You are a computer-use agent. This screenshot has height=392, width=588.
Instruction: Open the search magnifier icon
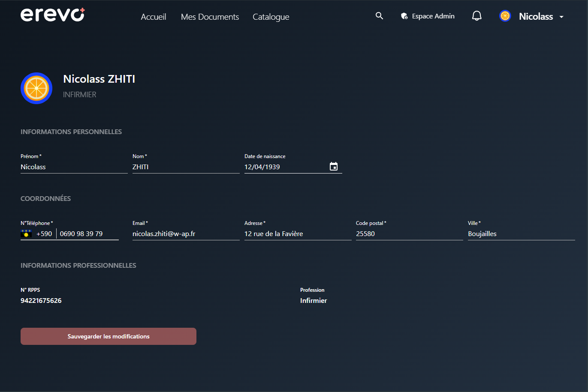379,16
